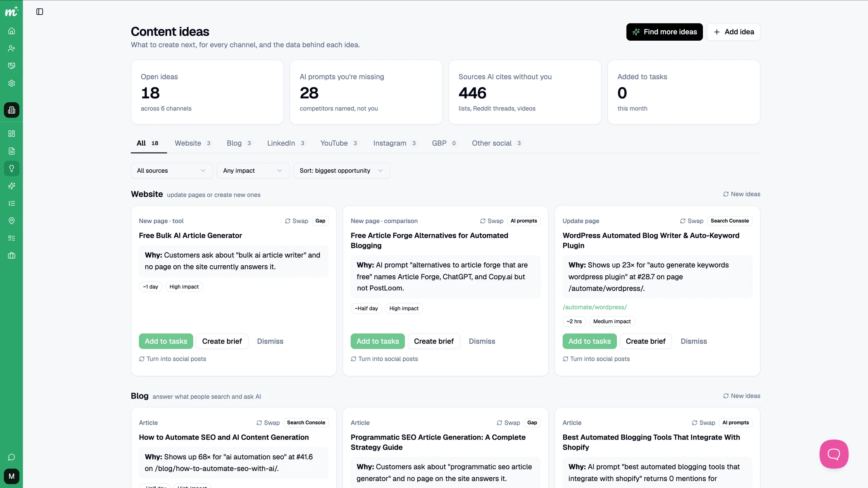The height and width of the screenshot is (488, 868).
Task: Open the sparkles AI icon in sidebar
Action: [12, 186]
